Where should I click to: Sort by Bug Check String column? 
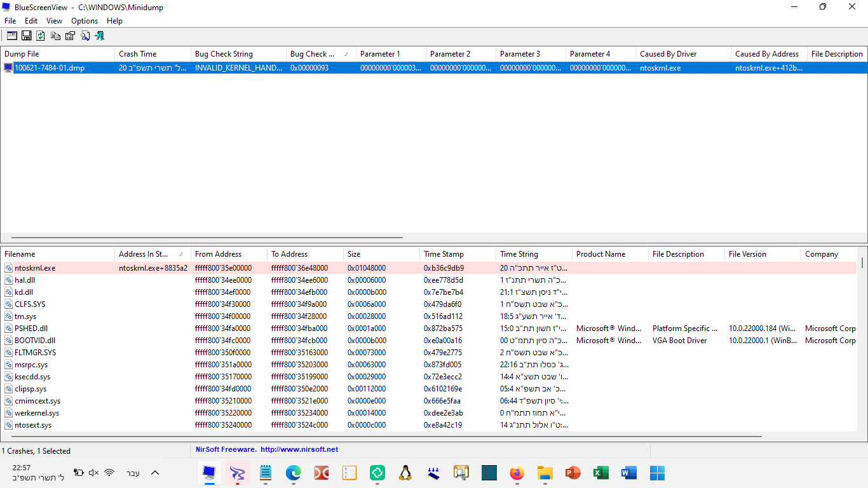click(238, 54)
